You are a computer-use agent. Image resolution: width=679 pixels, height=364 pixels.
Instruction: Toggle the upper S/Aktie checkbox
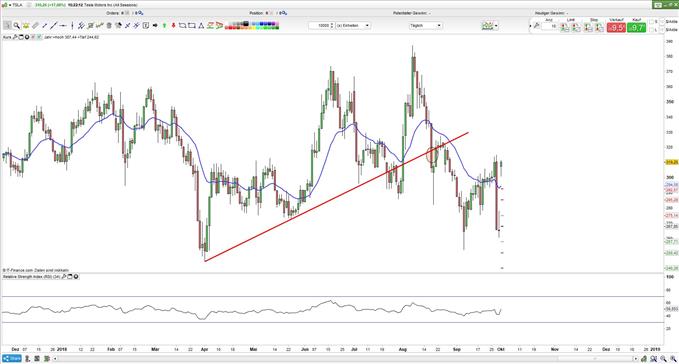click(663, 22)
